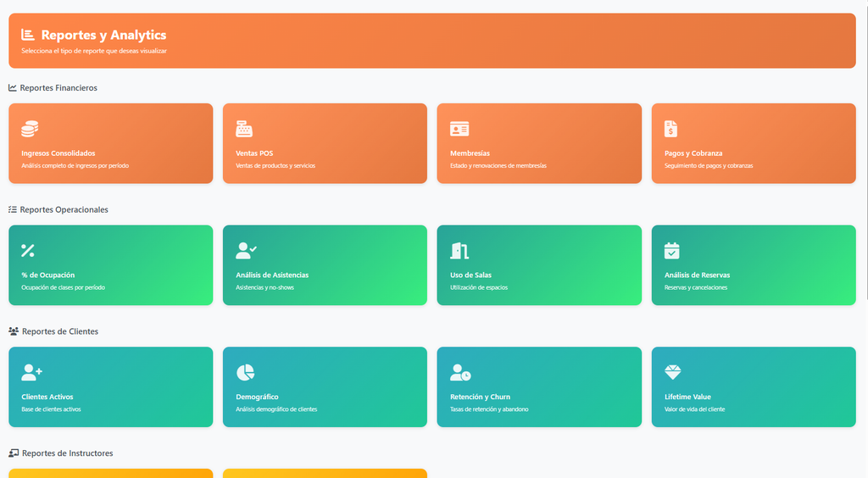Click 'Reservas y cancelaciones' text
Screen dimensions: 868x478
pyautogui.click(x=696, y=287)
